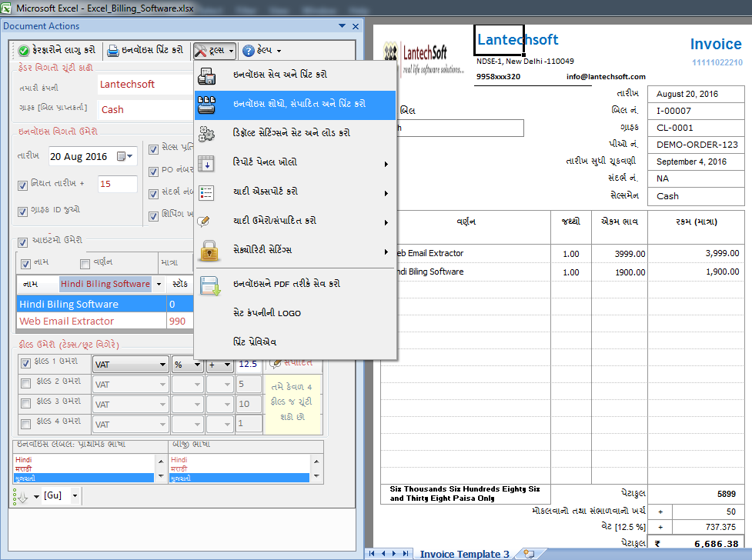Select set and load default settings item
The width and height of the screenshot is (752, 560).
[295, 134]
